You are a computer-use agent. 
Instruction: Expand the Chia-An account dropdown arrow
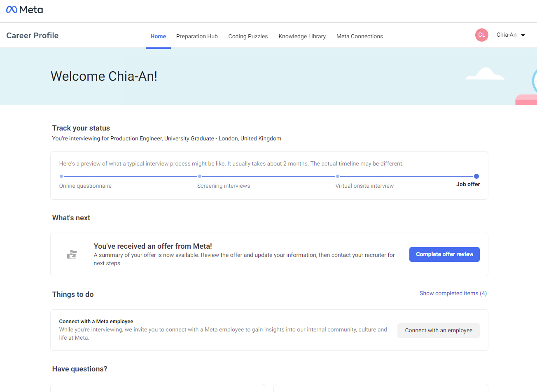click(523, 35)
